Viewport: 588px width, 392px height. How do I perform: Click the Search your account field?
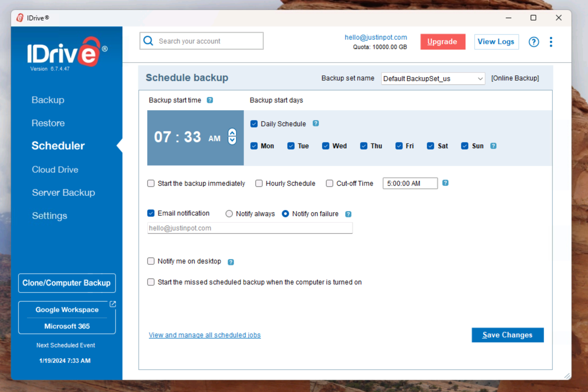point(202,41)
